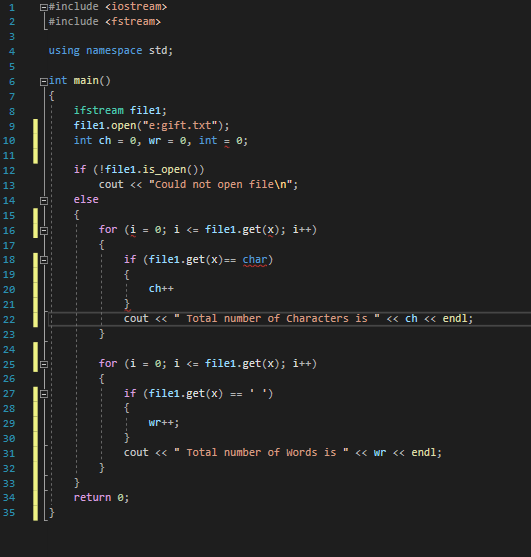Click line number 22 in the gutter
The width and height of the screenshot is (531, 557).
pyautogui.click(x=9, y=319)
